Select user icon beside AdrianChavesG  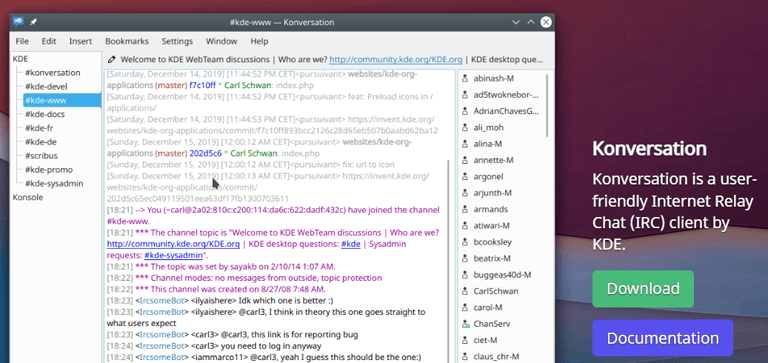(465, 111)
